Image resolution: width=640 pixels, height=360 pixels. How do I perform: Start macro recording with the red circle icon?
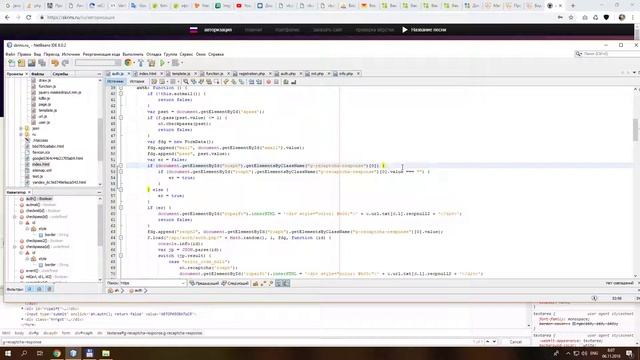(269, 82)
